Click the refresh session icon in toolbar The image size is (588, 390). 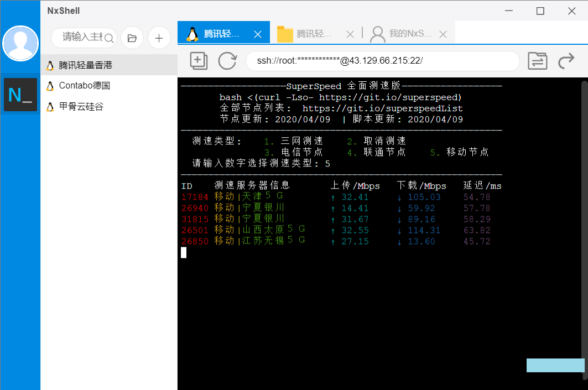click(227, 61)
